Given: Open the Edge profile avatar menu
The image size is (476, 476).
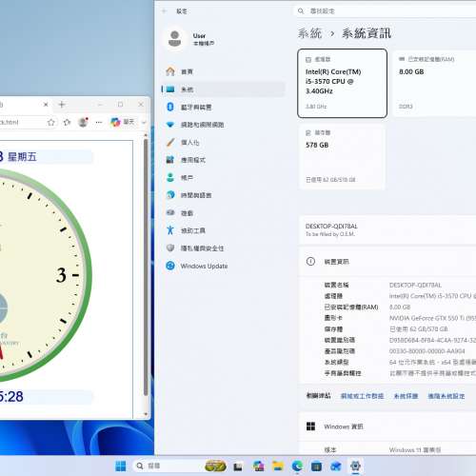Looking at the screenshot, I should tap(83, 122).
